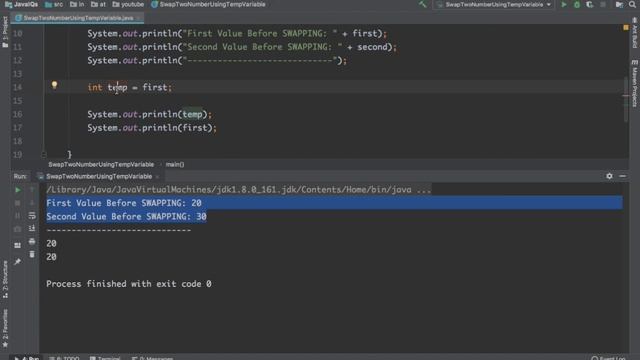Click line number 16 in gutter
Screen dimensions: 640x360
coord(18,114)
